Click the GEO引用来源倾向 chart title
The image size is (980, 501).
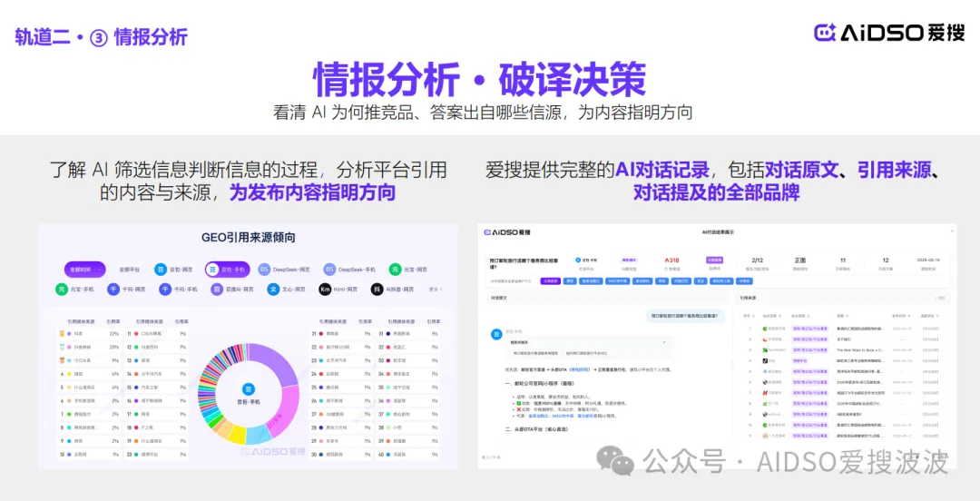tap(248, 238)
